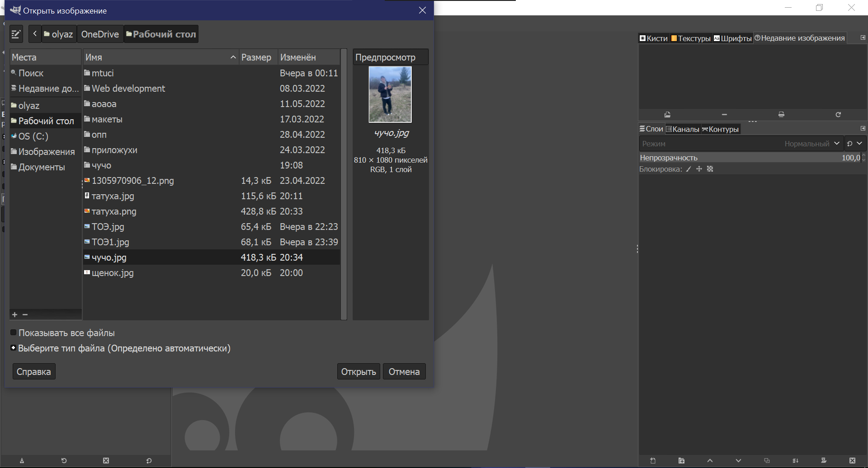Add a bookmark with the plus icon
Screen dimensions: 868x468
coord(15,314)
